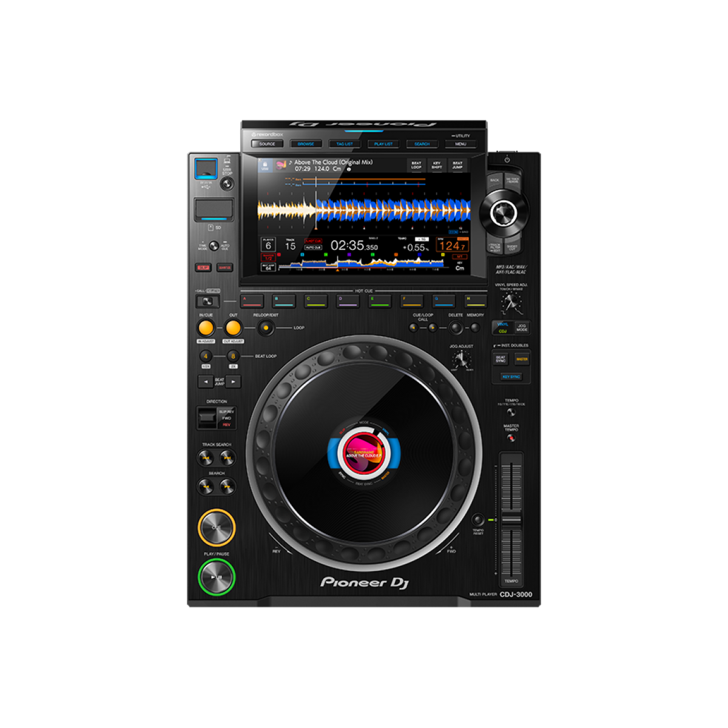Open the BROWSE screen
This screenshot has width=728, height=728.
(306, 144)
